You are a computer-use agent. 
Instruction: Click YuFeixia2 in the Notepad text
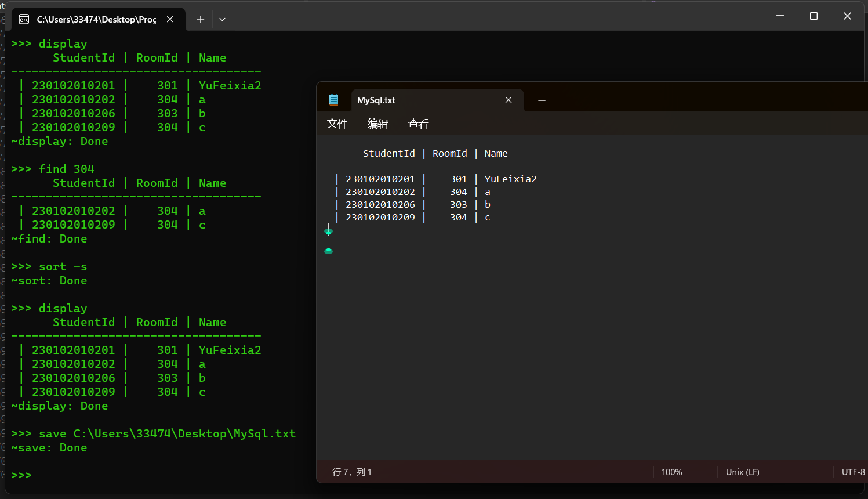coord(511,179)
